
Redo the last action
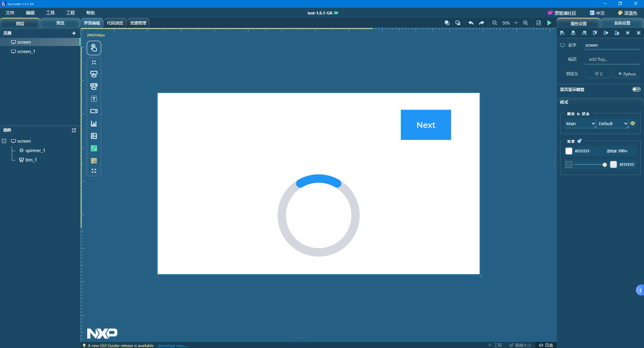[x=482, y=23]
